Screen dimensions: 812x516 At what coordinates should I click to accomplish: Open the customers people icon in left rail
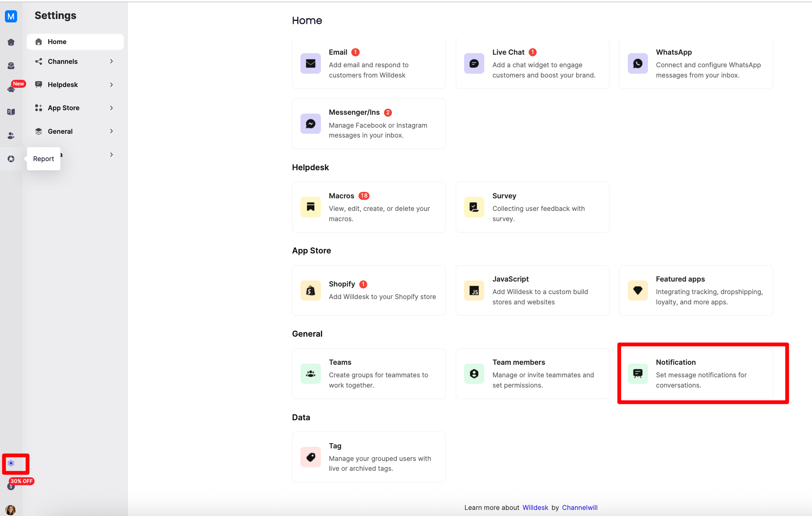coord(11,136)
